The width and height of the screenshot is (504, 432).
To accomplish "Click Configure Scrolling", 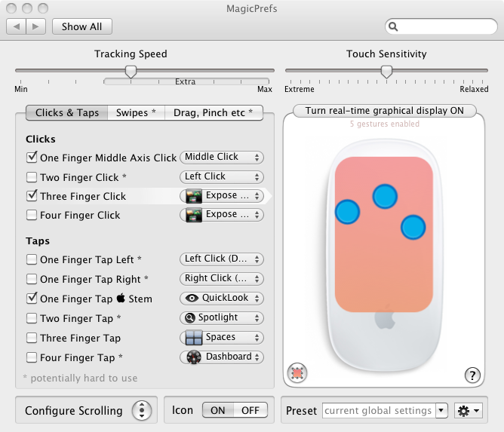I will coord(74,410).
